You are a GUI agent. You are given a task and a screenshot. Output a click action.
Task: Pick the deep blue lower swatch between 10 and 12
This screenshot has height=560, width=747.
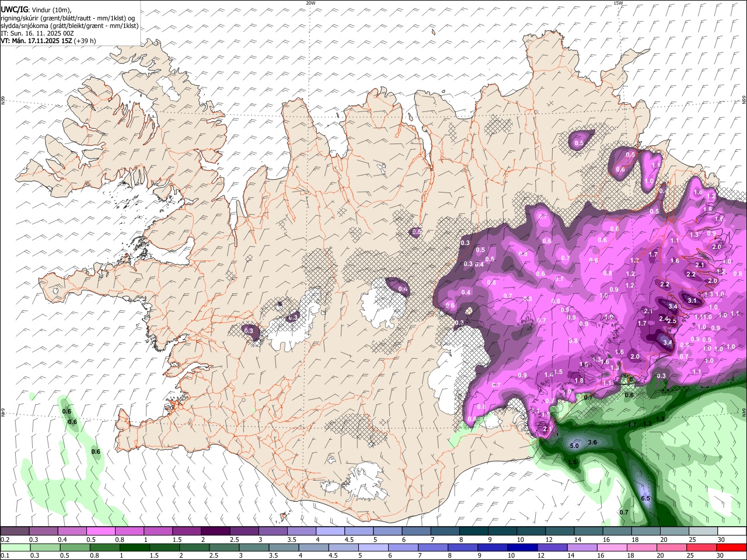[x=522, y=547]
